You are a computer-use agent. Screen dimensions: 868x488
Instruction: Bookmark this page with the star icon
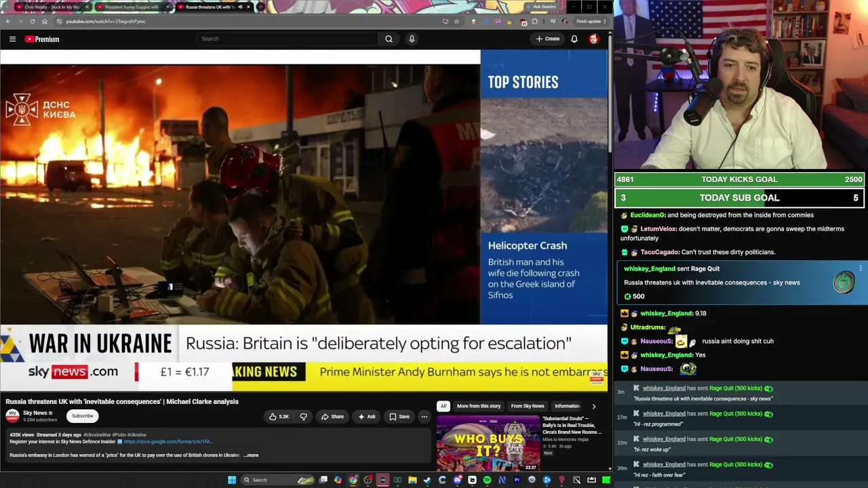click(456, 22)
